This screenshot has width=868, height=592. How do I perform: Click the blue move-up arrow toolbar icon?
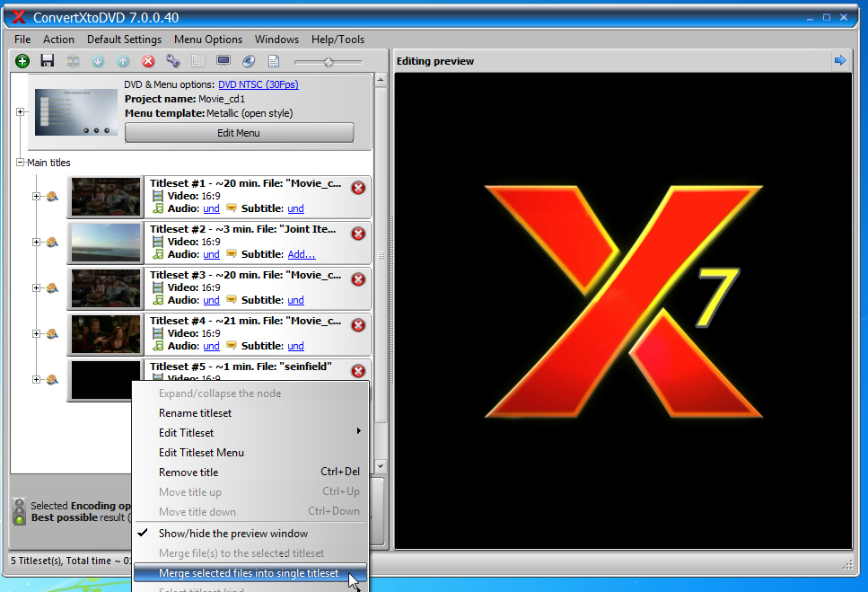pyautogui.click(x=123, y=61)
